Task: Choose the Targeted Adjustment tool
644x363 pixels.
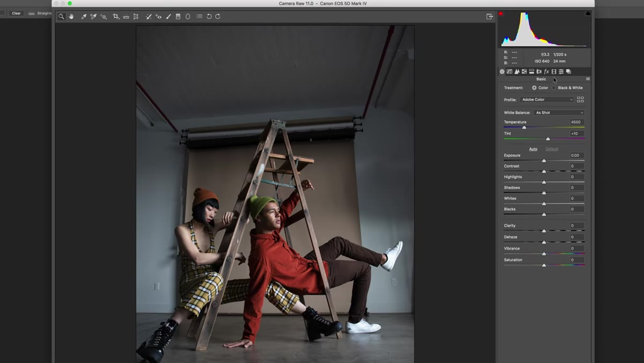Action: click(x=104, y=17)
